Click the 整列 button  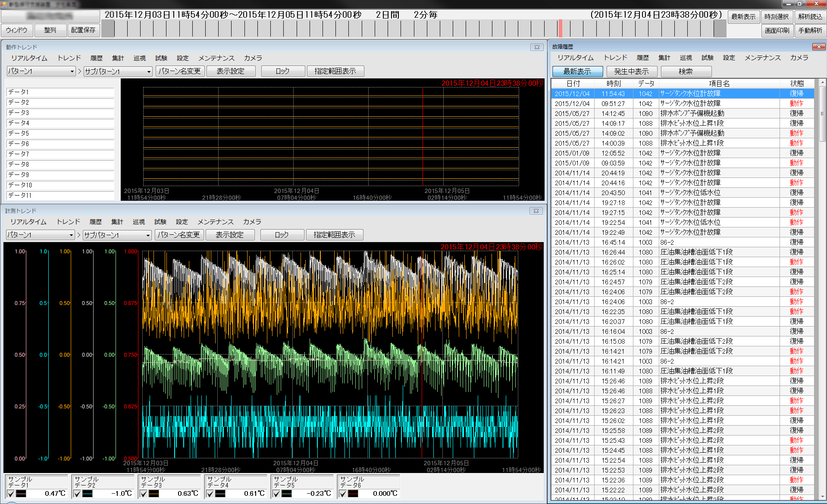coord(50,30)
